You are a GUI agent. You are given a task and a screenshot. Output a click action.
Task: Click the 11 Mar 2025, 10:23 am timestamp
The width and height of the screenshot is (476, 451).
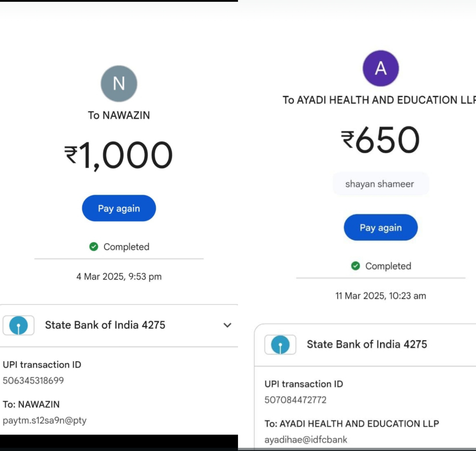[x=381, y=296]
